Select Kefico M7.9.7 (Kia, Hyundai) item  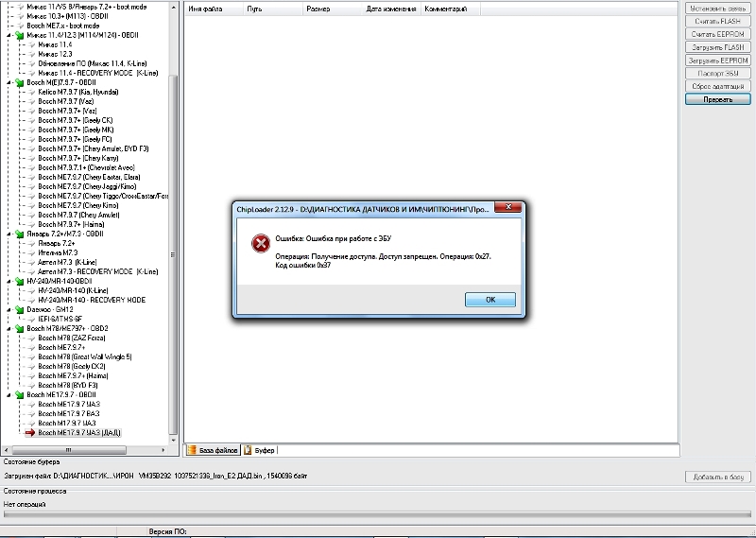click(x=79, y=92)
